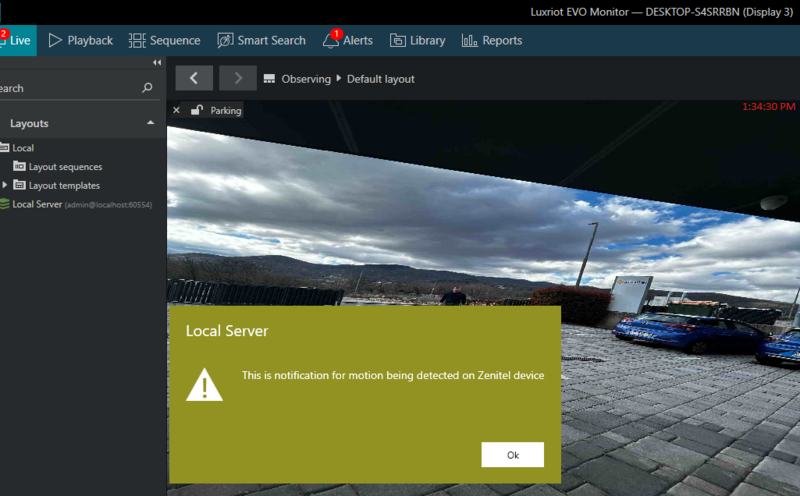Click the Parking camera label

pos(226,111)
